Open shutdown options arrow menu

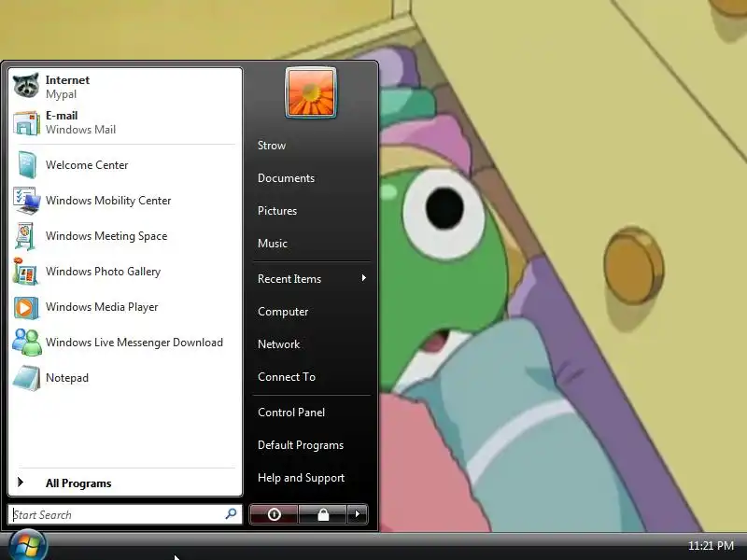point(358,514)
